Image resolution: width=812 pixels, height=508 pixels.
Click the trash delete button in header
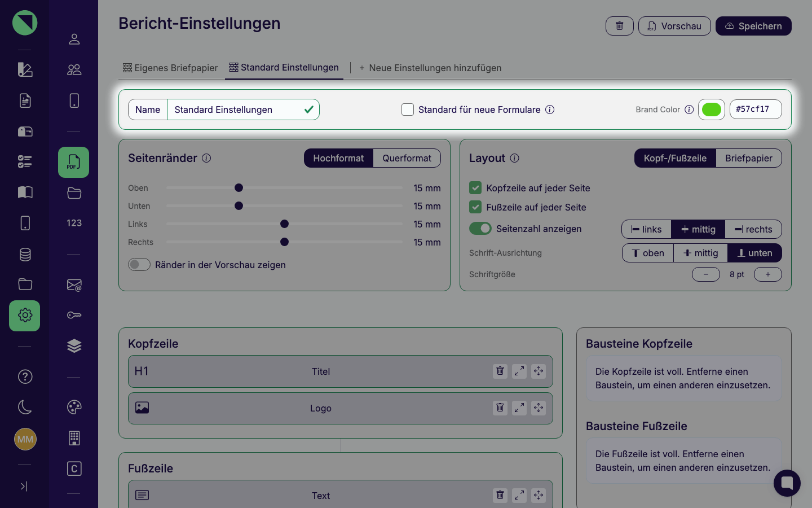pyautogui.click(x=620, y=26)
